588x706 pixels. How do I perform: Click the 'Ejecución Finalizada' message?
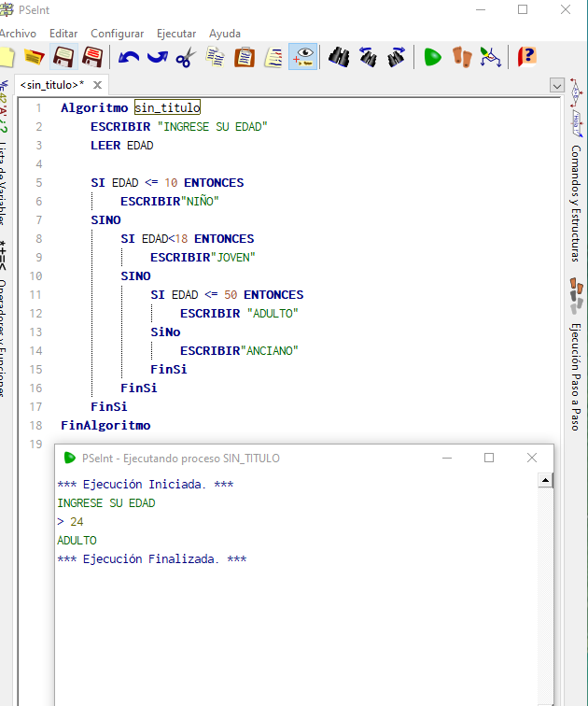click(152, 559)
